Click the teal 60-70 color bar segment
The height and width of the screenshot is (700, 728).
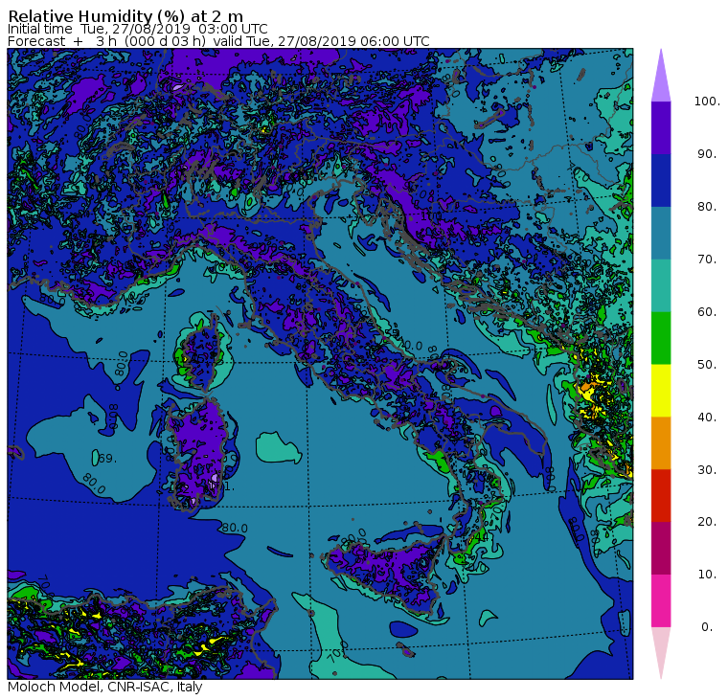coord(661,285)
